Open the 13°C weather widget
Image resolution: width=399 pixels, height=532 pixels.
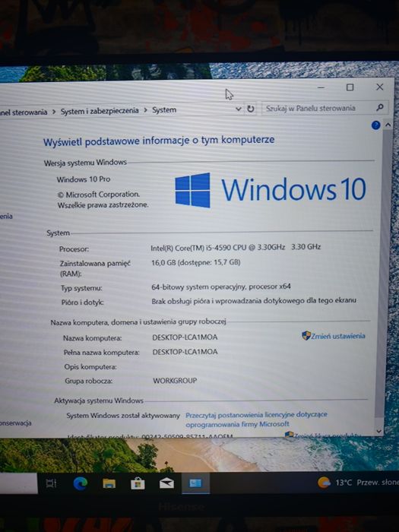click(x=358, y=483)
